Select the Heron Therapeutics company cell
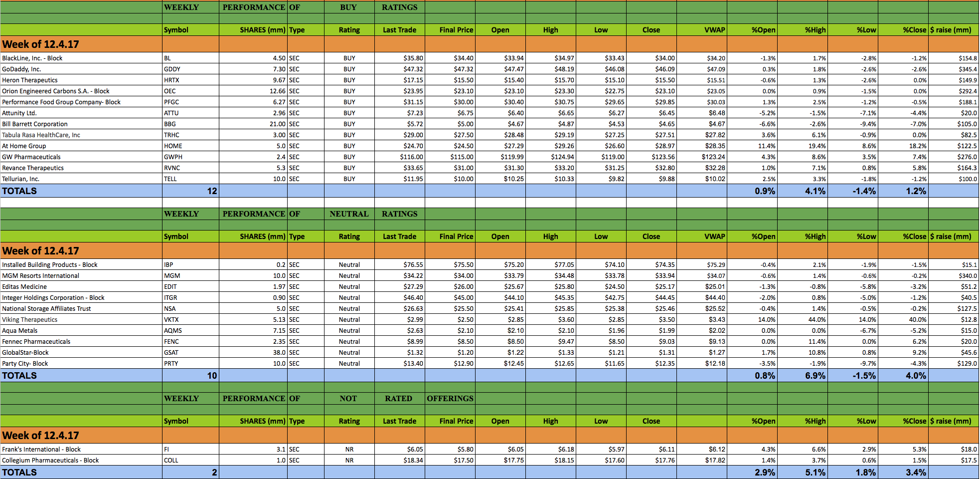 (x=81, y=80)
